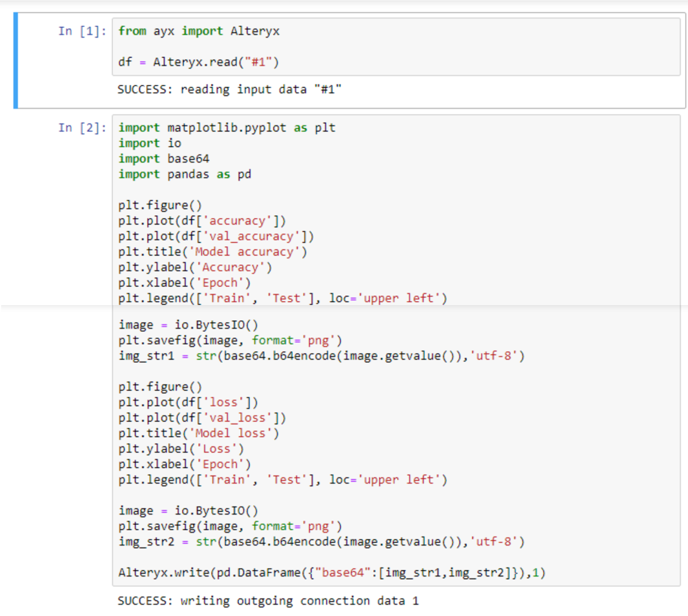This screenshot has width=688, height=616.
Task: Click line plt.plot(df['val_loss'])
Action: point(202,418)
